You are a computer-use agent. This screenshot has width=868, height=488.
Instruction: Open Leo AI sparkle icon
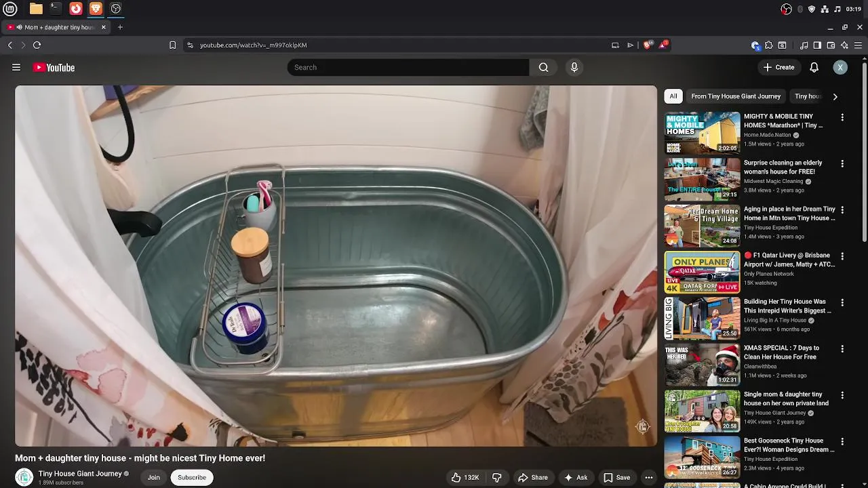[x=844, y=45]
